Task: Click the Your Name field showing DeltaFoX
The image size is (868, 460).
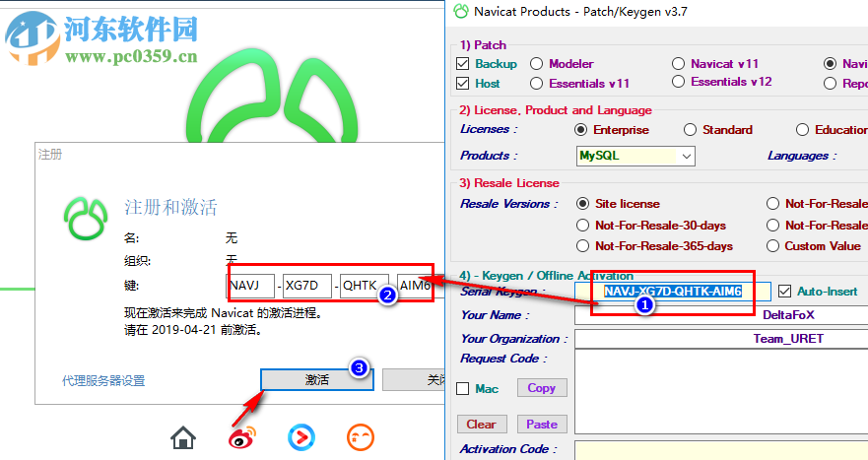Action: tap(721, 315)
